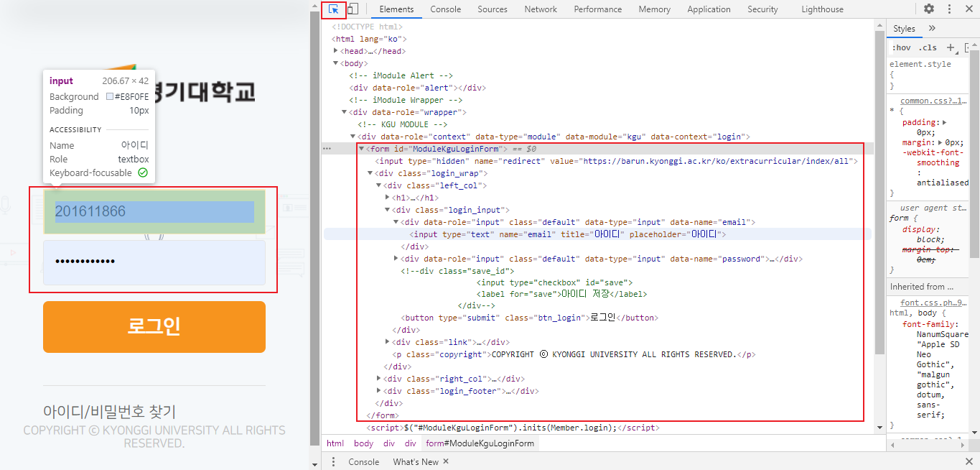Toggle the .cls class editor

pyautogui.click(x=928, y=47)
